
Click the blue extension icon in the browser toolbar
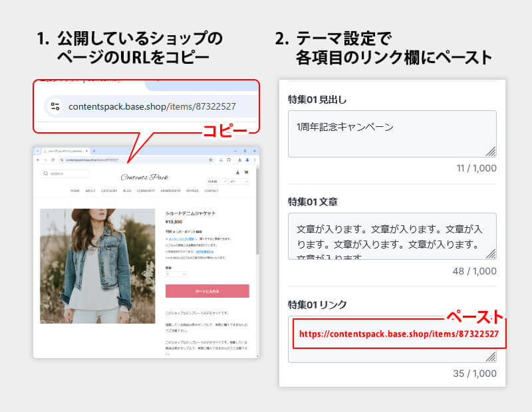pyautogui.click(x=221, y=159)
